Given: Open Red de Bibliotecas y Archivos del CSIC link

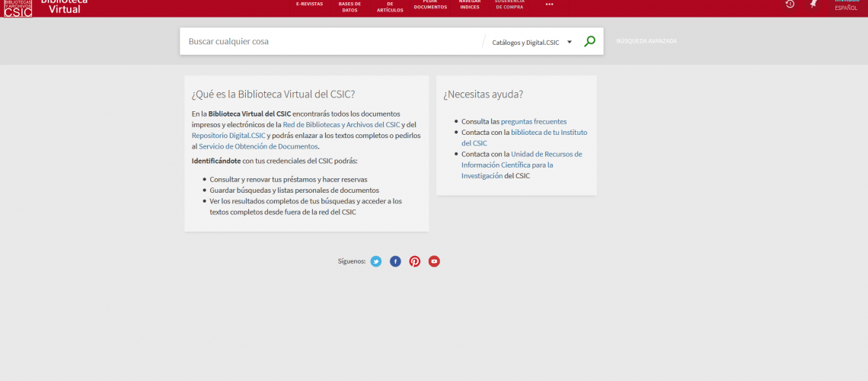Looking at the screenshot, I should [341, 125].
